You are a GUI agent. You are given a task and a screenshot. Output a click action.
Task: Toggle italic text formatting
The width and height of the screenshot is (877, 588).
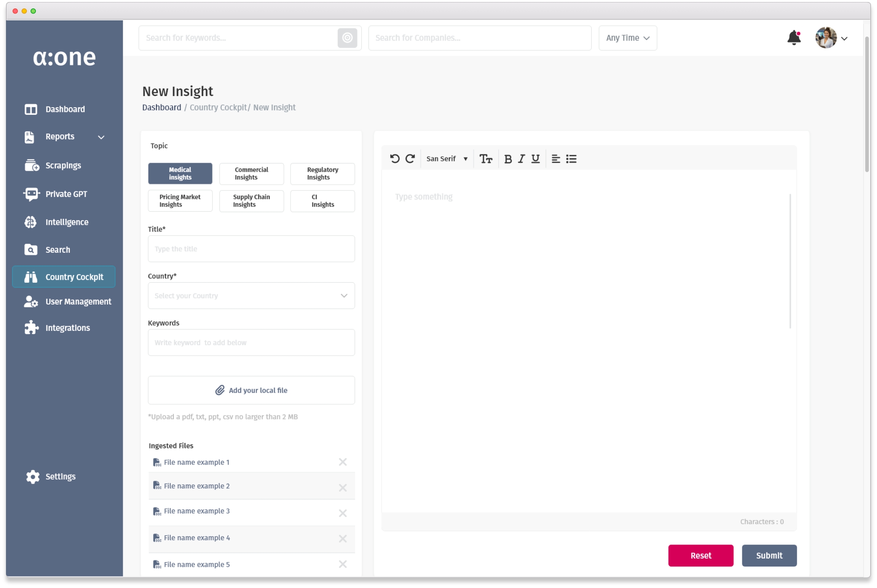[521, 159]
